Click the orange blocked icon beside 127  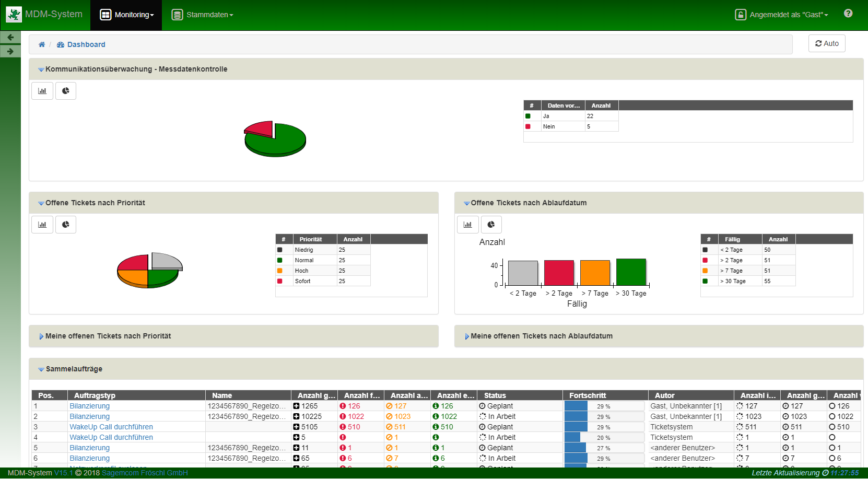point(389,406)
